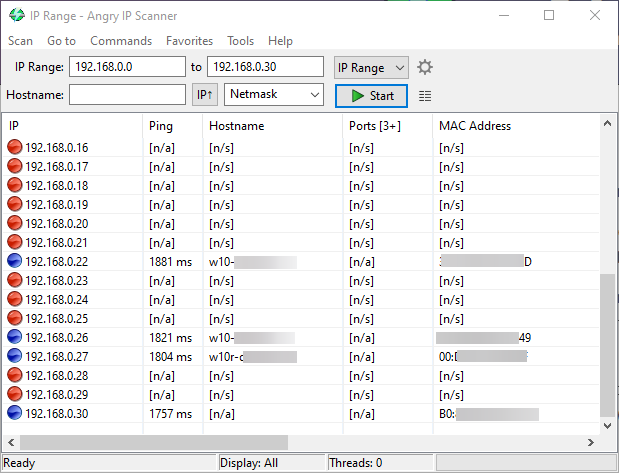Open the Tools menu
The image size is (619, 473).
click(x=240, y=41)
